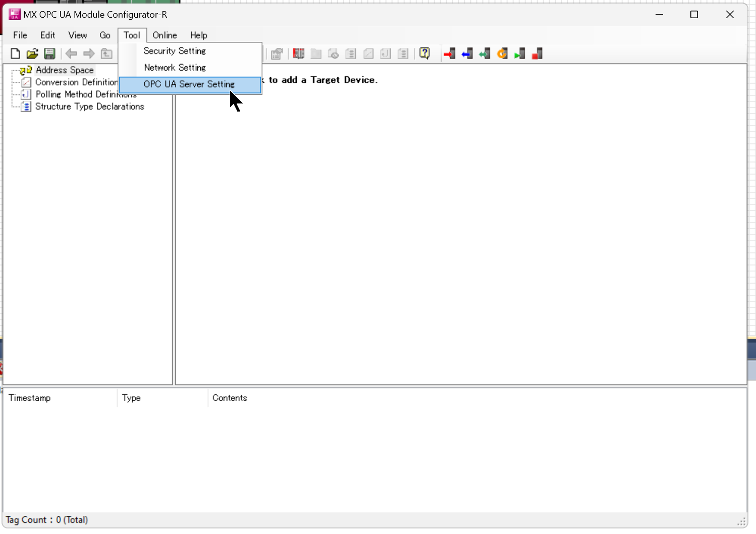Click the question mark help icon

(425, 54)
